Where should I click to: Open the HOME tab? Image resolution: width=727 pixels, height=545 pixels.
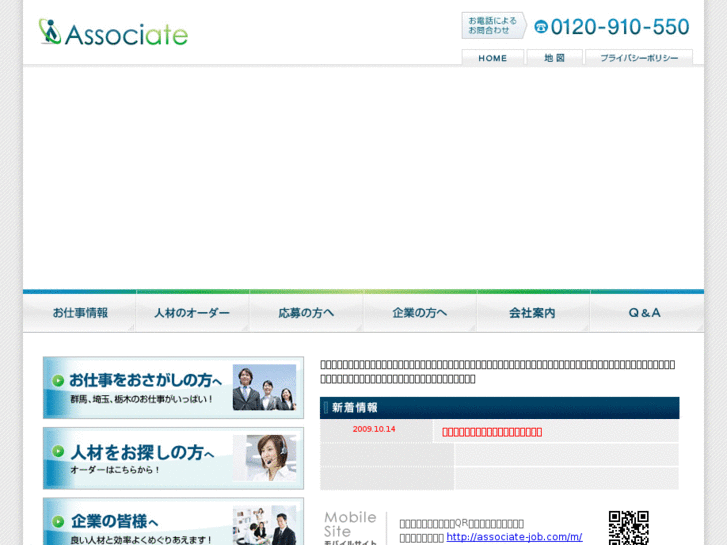coord(492,58)
